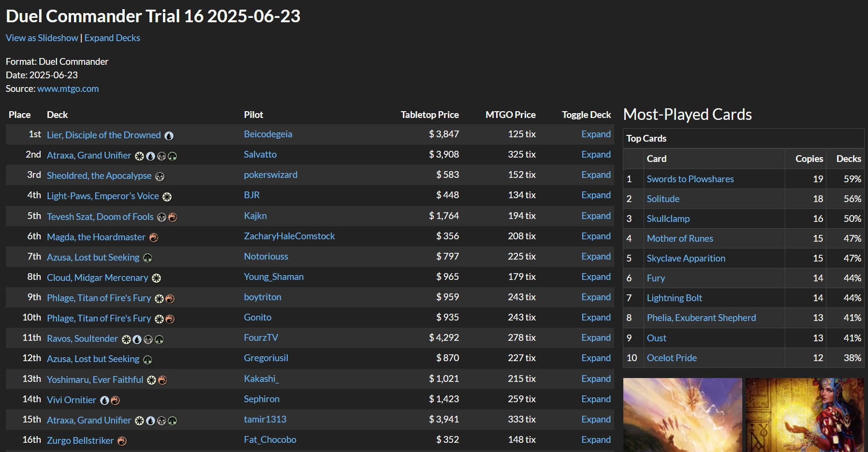Click the Expand Decks link
868x452 pixels.
(112, 38)
